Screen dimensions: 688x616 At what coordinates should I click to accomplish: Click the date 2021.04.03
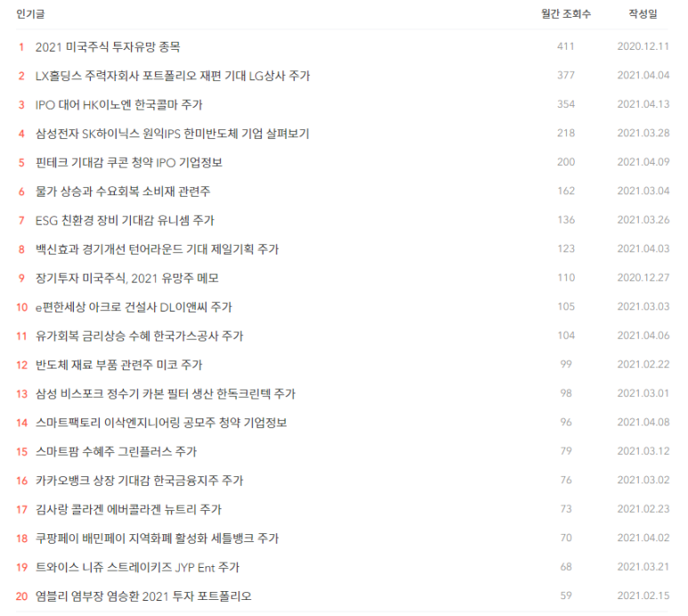[x=643, y=249]
